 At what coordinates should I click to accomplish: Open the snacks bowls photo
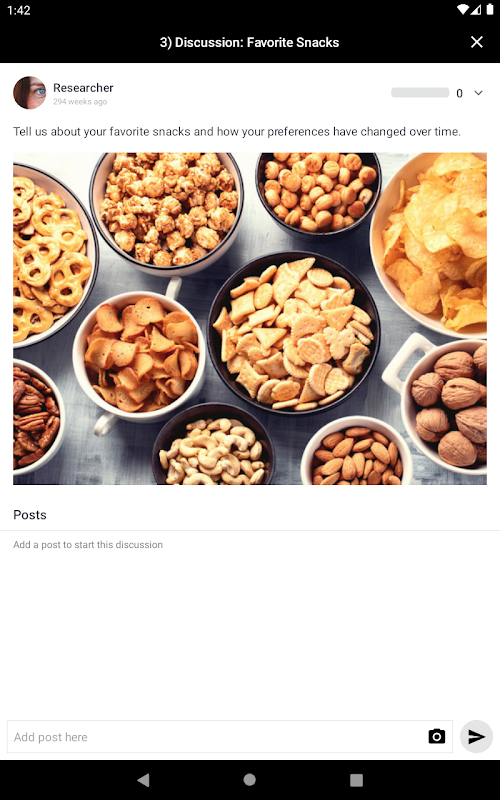click(250, 318)
